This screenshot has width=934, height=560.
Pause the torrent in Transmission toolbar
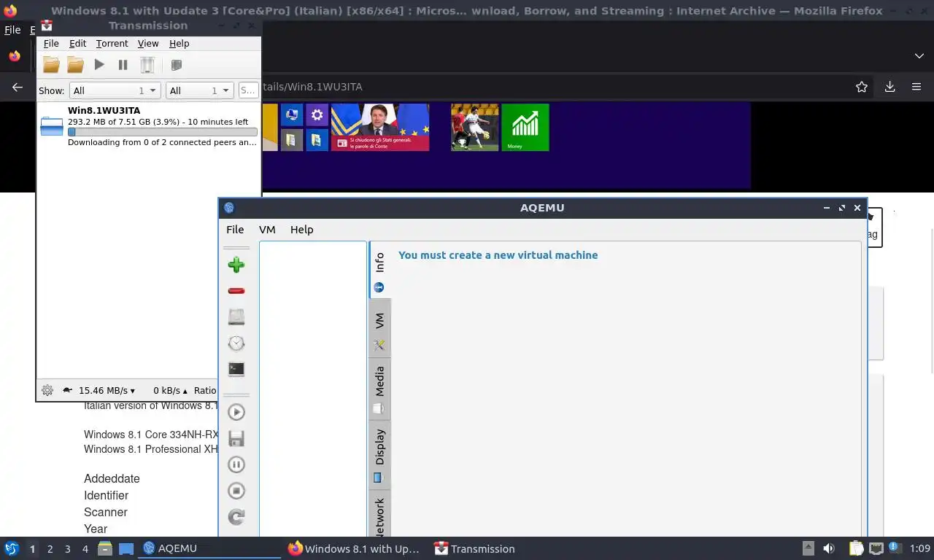pyautogui.click(x=123, y=65)
